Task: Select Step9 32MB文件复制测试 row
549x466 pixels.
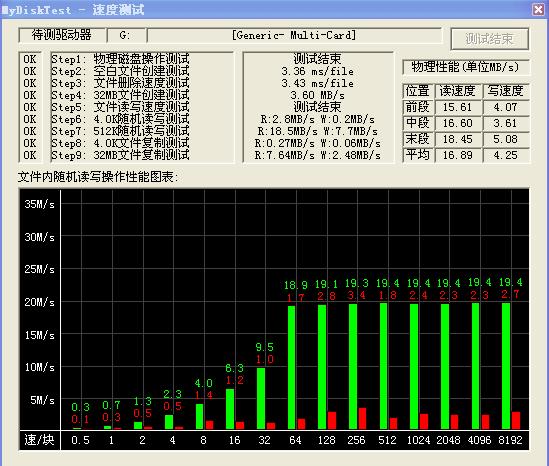Action: (120, 154)
